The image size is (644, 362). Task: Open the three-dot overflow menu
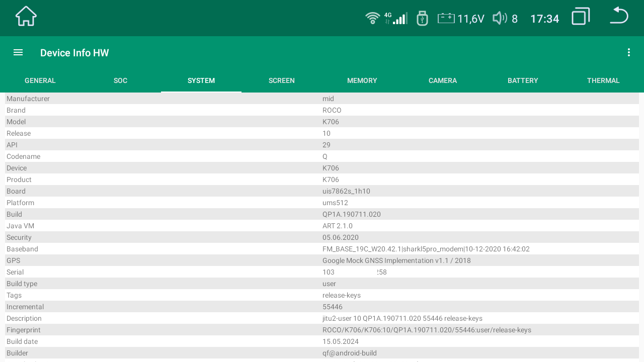click(x=628, y=52)
